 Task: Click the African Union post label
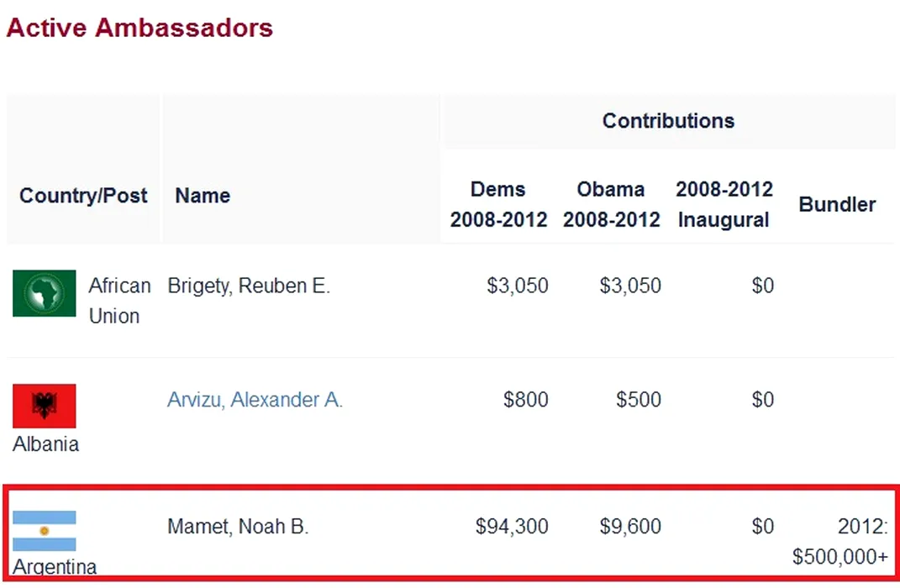pyautogui.click(x=119, y=301)
